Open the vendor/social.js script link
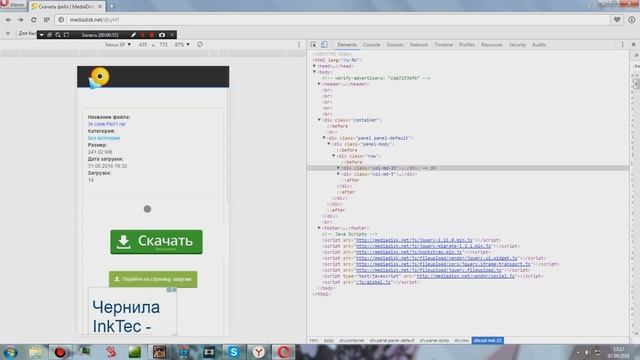The image size is (640, 360). click(465, 276)
